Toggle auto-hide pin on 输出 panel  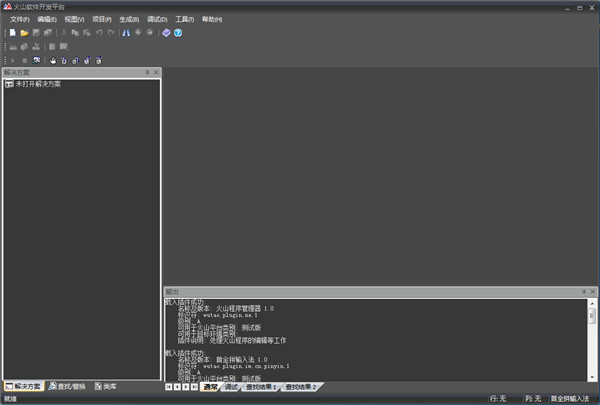click(583, 291)
